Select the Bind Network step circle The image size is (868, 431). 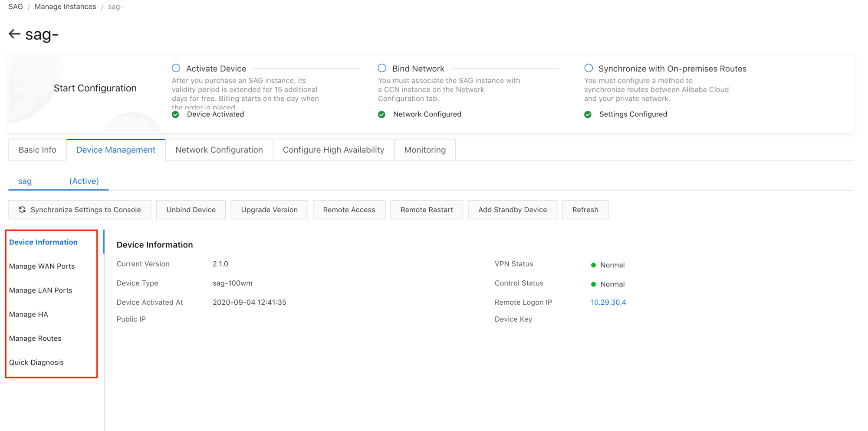tap(382, 68)
